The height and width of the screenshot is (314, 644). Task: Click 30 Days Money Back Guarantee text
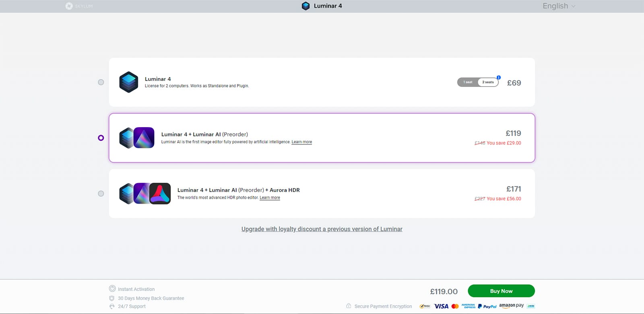(151, 298)
